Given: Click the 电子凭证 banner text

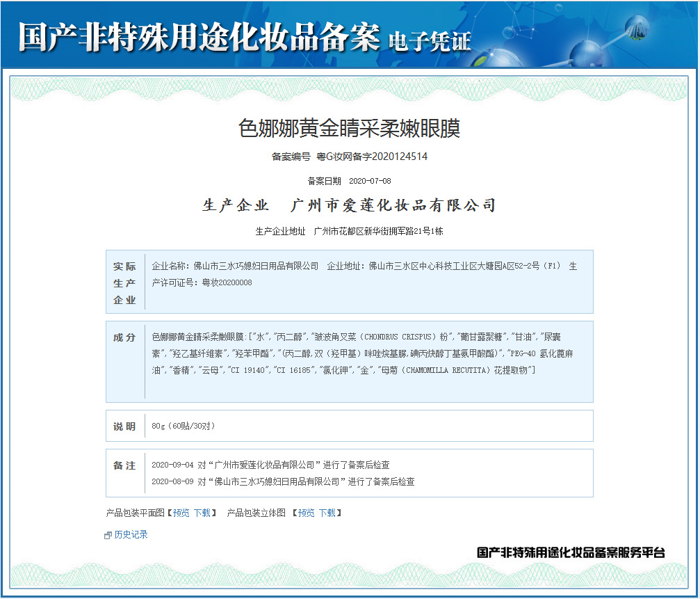Looking at the screenshot, I should pos(430,42).
